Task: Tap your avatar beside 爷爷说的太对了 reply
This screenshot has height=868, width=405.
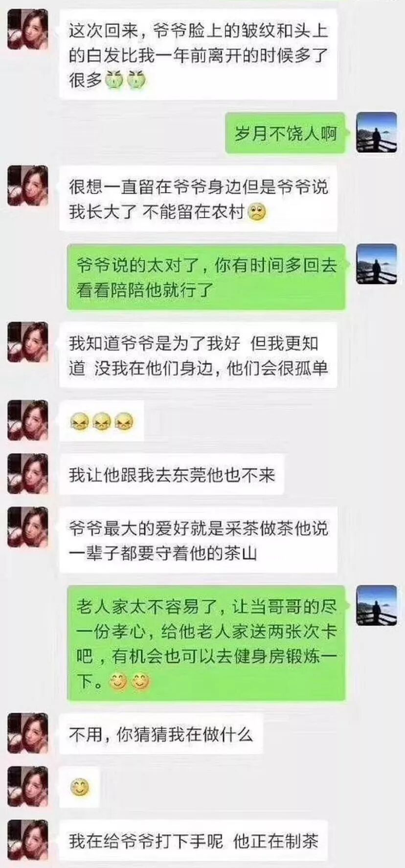Action: 376,264
